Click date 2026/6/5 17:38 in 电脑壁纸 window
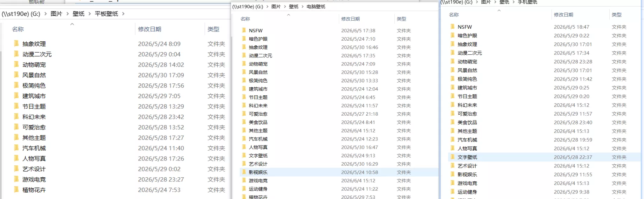The width and height of the screenshot is (644, 199). (x=358, y=30)
